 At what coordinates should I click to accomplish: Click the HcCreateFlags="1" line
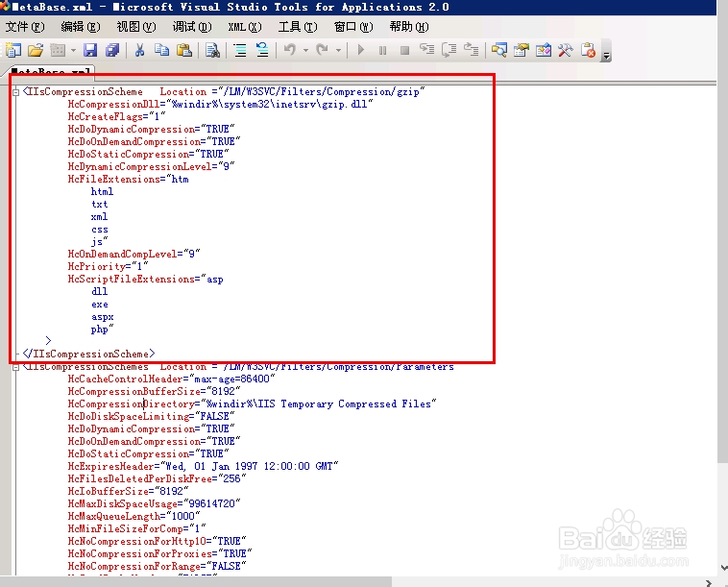[x=116, y=116]
